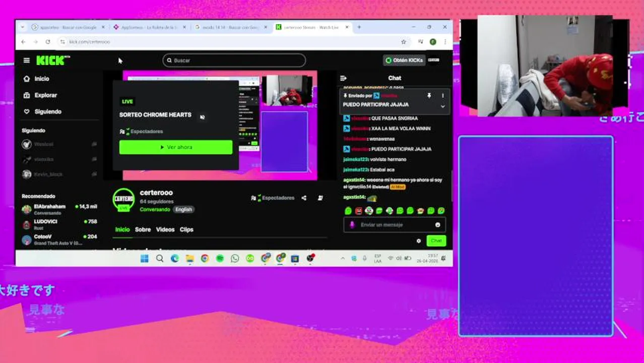Collapse the chat panel with arrow icon

point(343,78)
